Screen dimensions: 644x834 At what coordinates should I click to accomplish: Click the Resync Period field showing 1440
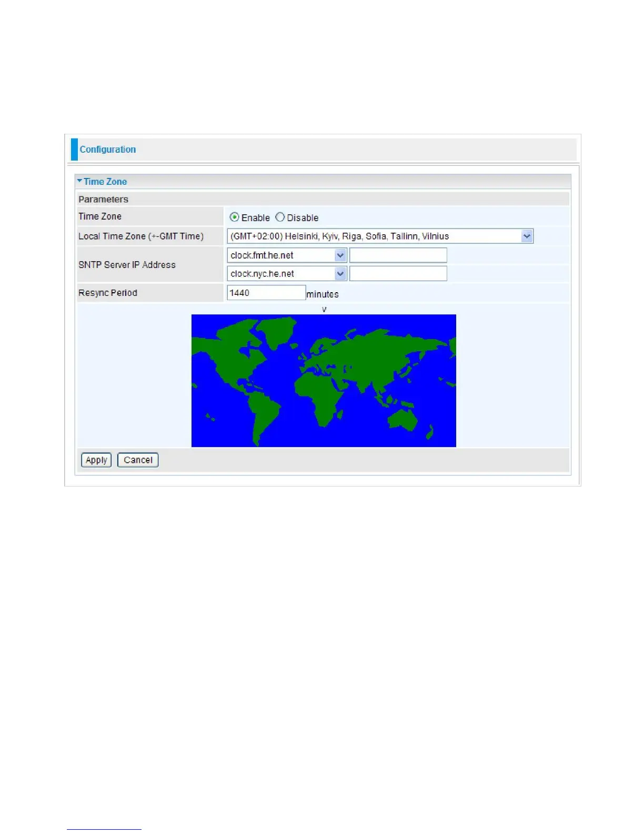pyautogui.click(x=266, y=293)
